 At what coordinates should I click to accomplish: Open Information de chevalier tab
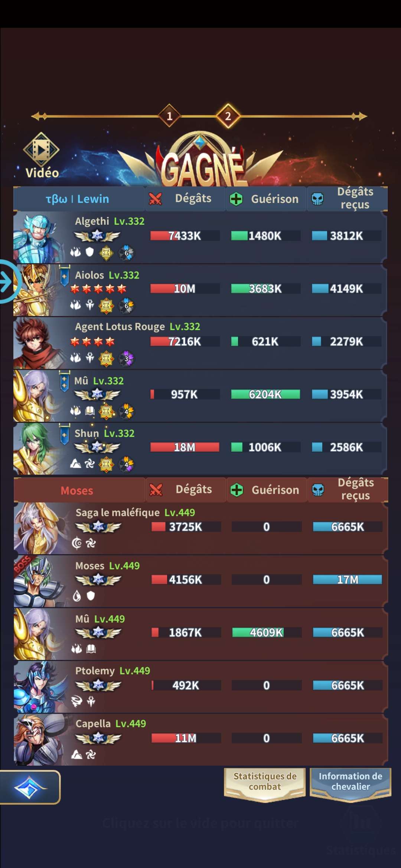pyautogui.click(x=350, y=784)
